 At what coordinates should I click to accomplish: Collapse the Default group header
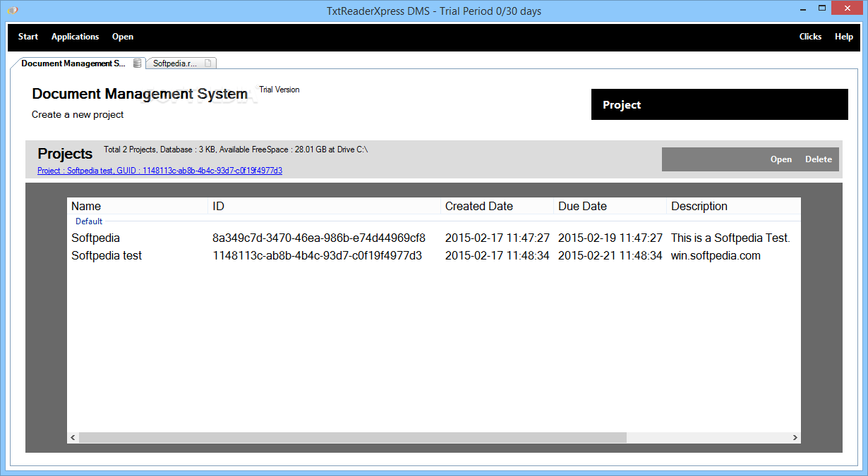pos(89,221)
